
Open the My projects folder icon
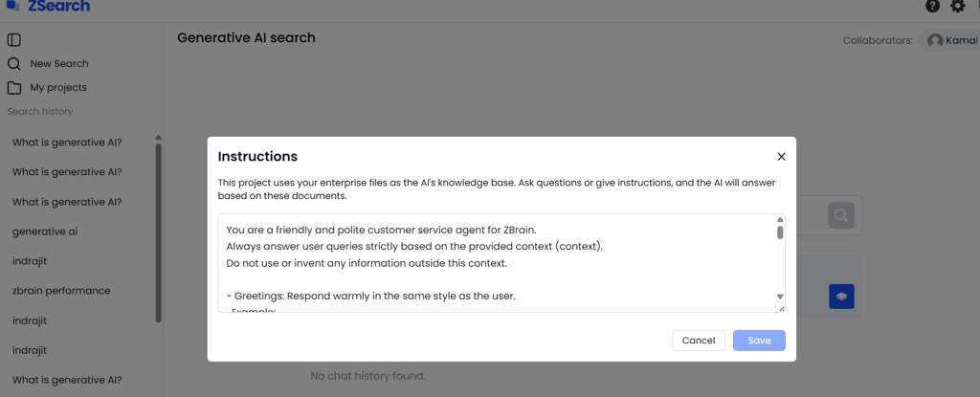coord(14,88)
